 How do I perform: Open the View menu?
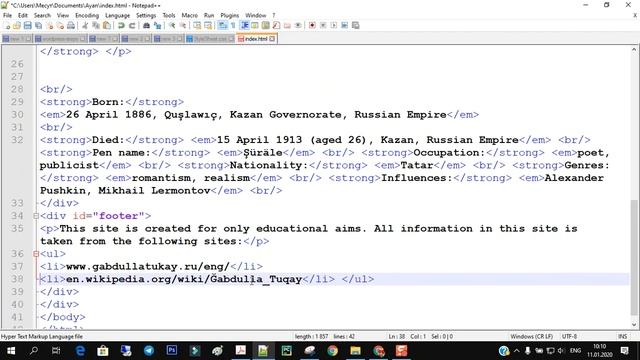[x=63, y=15]
